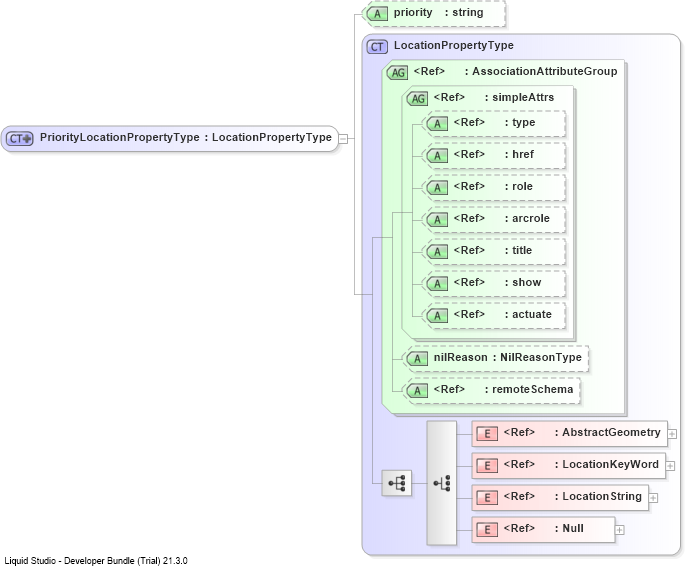Select PriorityLocationPropertyType : LocationPropertyType label

[x=186, y=138]
